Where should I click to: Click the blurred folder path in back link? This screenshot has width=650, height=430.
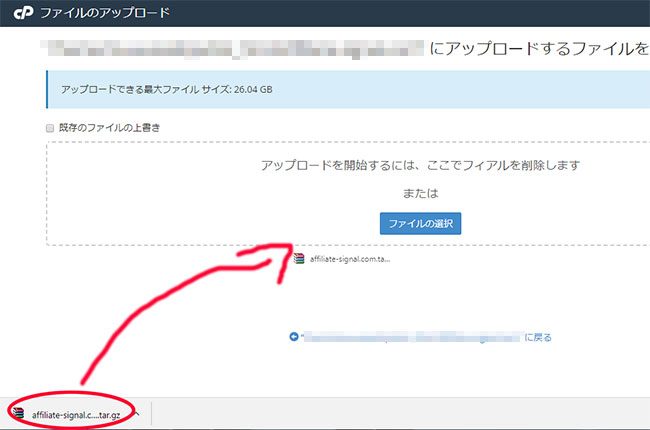(x=410, y=337)
